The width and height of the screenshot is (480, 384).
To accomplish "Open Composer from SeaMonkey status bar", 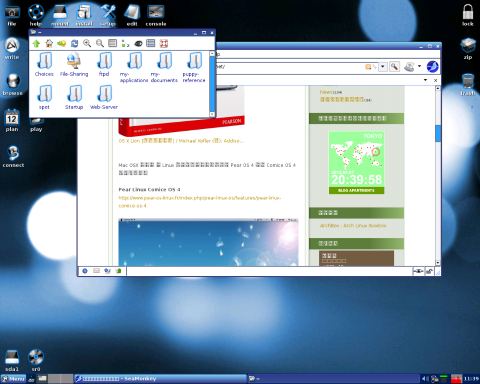I will tap(107, 271).
